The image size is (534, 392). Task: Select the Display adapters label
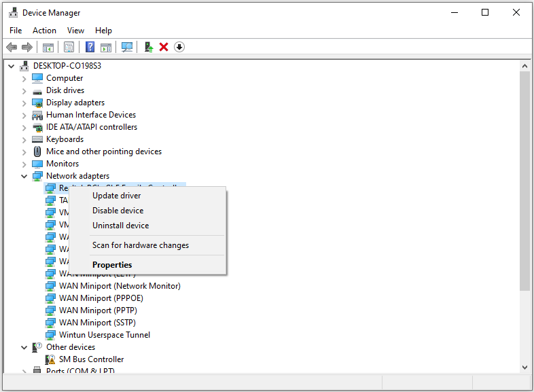pyautogui.click(x=75, y=103)
